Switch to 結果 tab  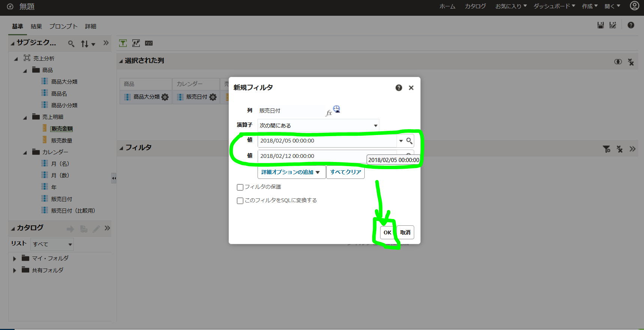point(36,26)
